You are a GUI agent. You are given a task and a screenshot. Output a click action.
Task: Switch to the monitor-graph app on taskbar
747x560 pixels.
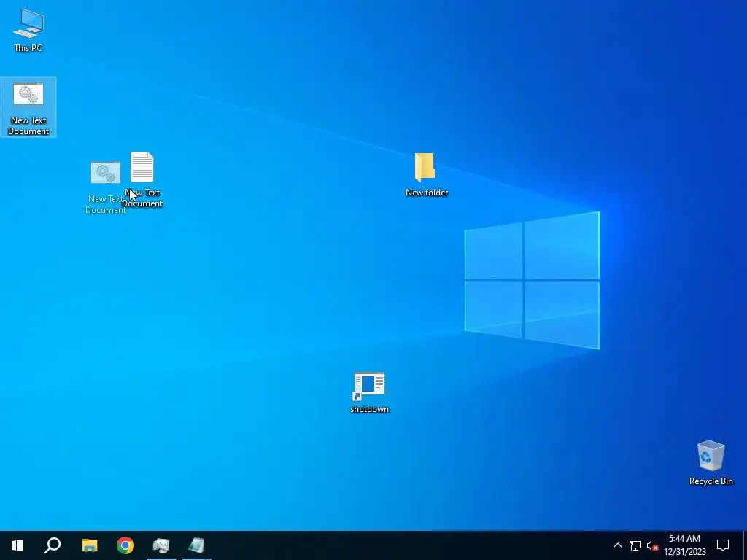(161, 545)
